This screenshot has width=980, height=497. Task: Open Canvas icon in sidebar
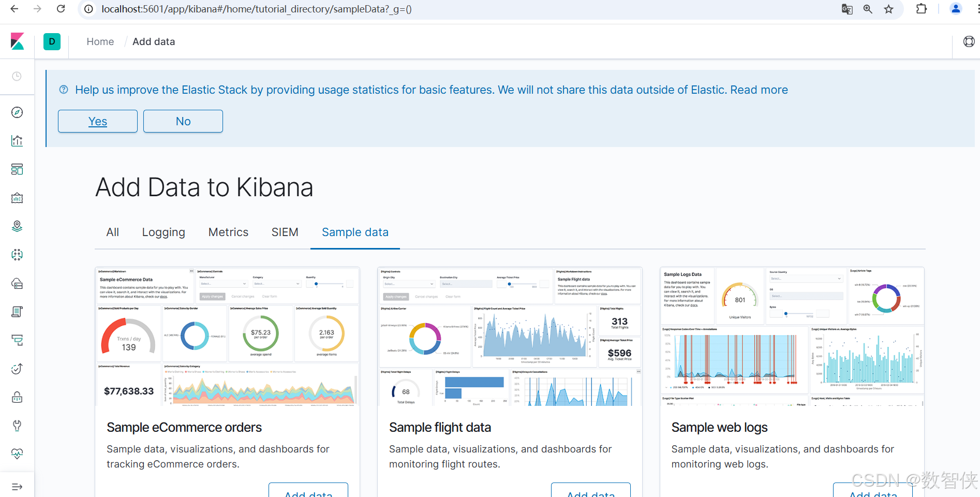click(17, 198)
